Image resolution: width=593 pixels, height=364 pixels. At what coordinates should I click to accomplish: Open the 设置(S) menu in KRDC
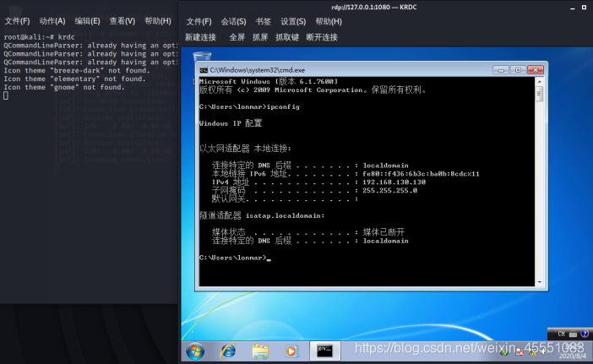pos(293,22)
